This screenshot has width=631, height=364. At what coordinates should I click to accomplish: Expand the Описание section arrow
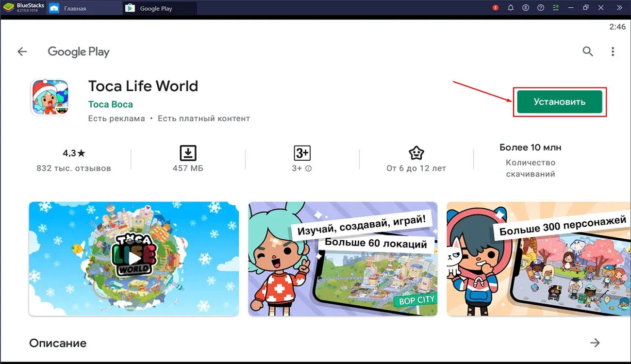(x=595, y=343)
